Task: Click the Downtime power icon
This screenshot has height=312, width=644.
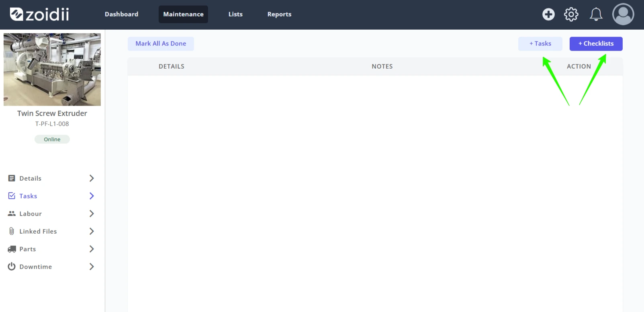Action: [12, 267]
